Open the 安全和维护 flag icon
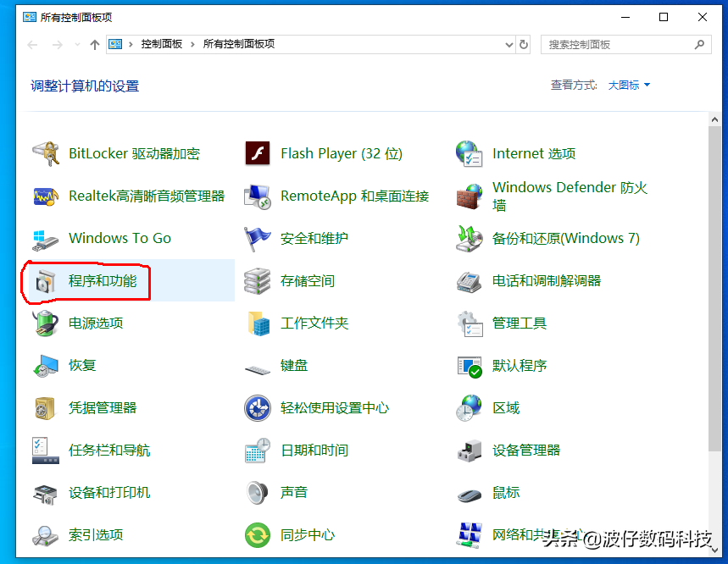The image size is (728, 564). tap(257, 239)
